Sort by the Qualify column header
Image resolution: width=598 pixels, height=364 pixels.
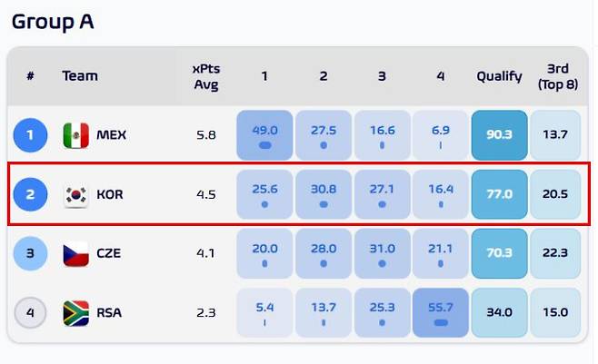tap(499, 76)
